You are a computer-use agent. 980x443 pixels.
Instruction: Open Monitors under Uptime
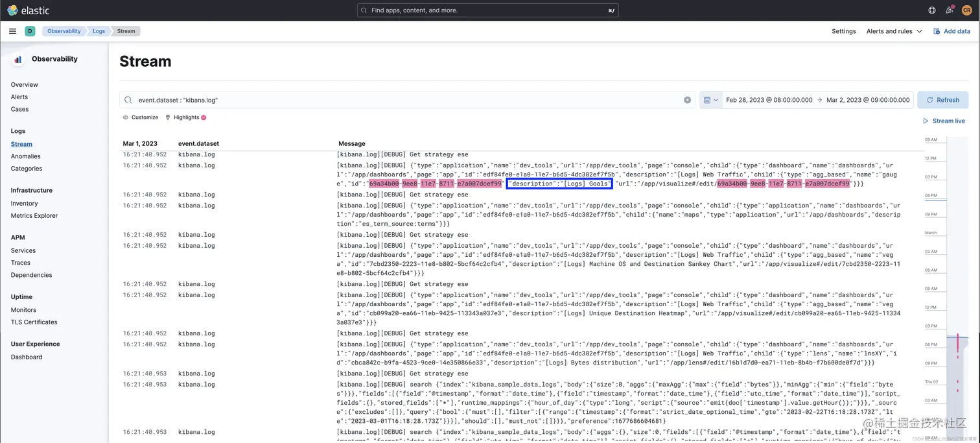23,310
